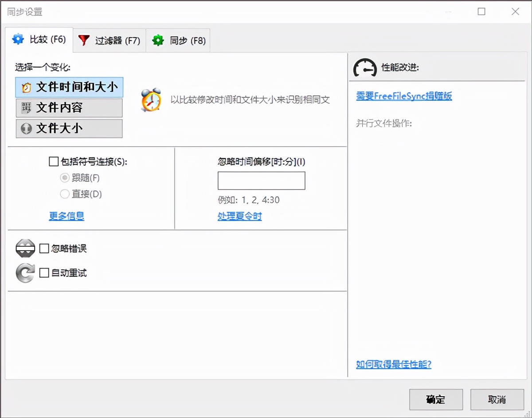Click the 性能改进: heading text

pyautogui.click(x=400, y=67)
